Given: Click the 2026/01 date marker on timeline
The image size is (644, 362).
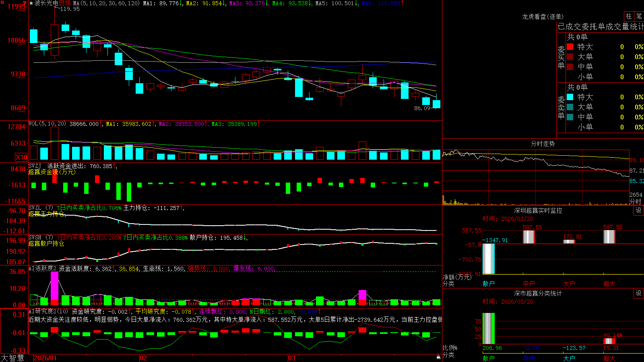Looking at the screenshot, I should 45,358.
